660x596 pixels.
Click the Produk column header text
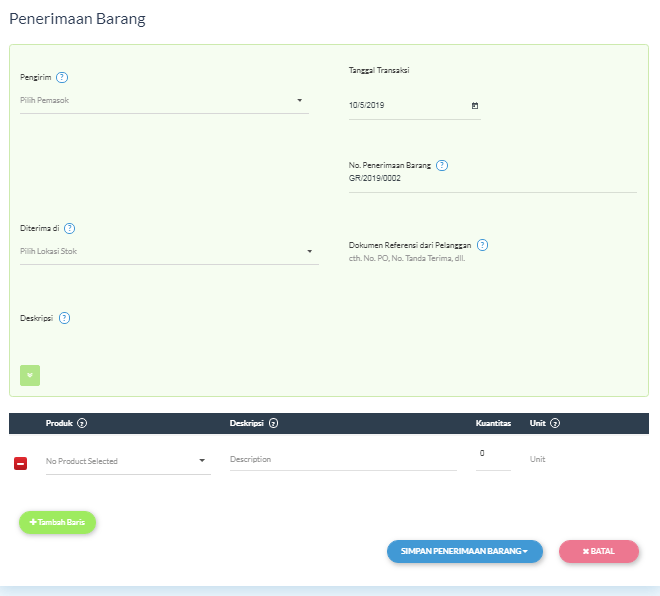(x=59, y=423)
